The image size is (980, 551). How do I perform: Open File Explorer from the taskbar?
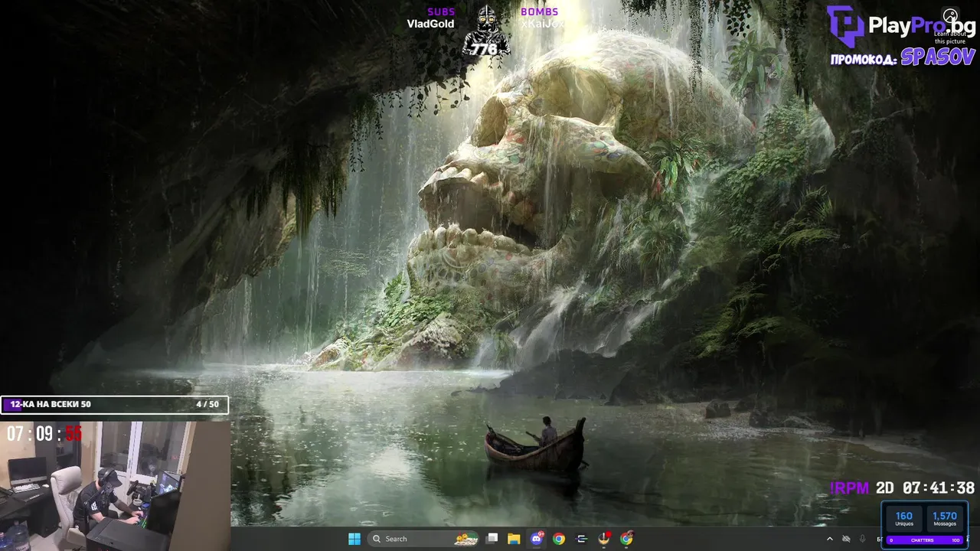(x=514, y=539)
